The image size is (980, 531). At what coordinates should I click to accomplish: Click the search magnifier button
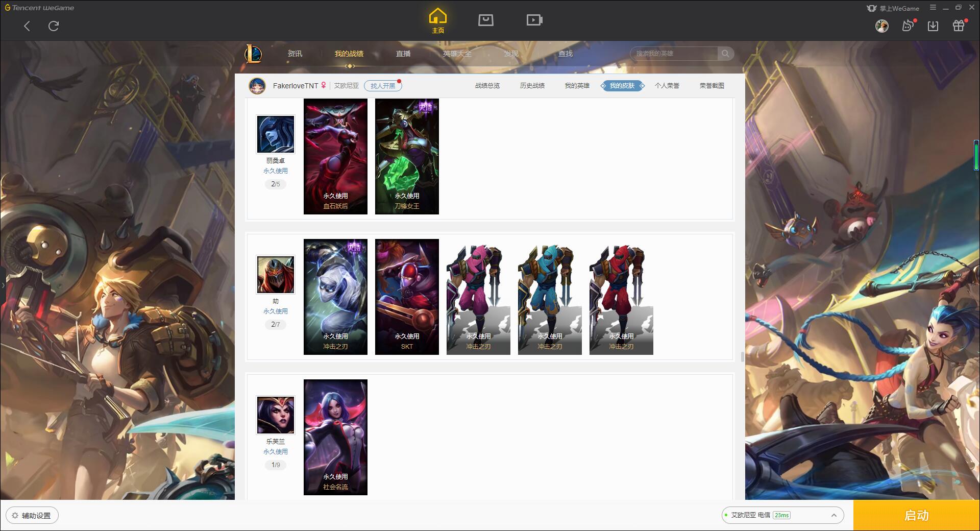coord(725,54)
